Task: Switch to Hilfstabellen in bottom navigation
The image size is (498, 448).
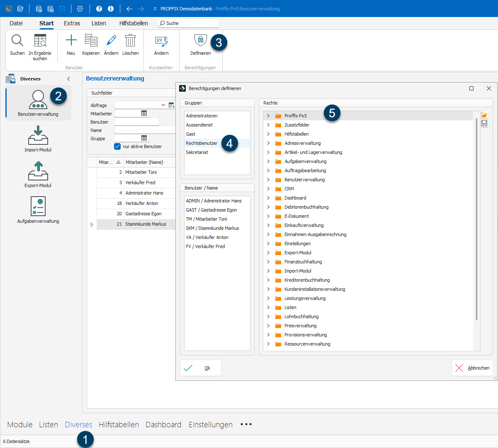Action: coord(119,424)
